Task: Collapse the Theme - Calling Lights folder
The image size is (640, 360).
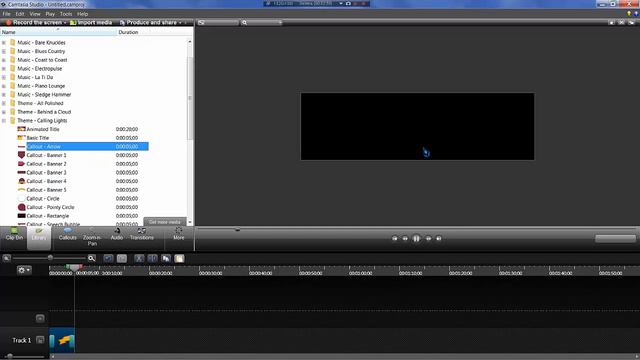Action: (4, 121)
